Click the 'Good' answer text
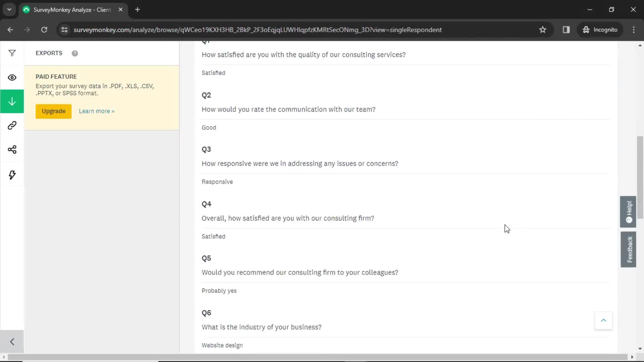Image resolution: width=644 pixels, height=362 pixels. point(209,128)
